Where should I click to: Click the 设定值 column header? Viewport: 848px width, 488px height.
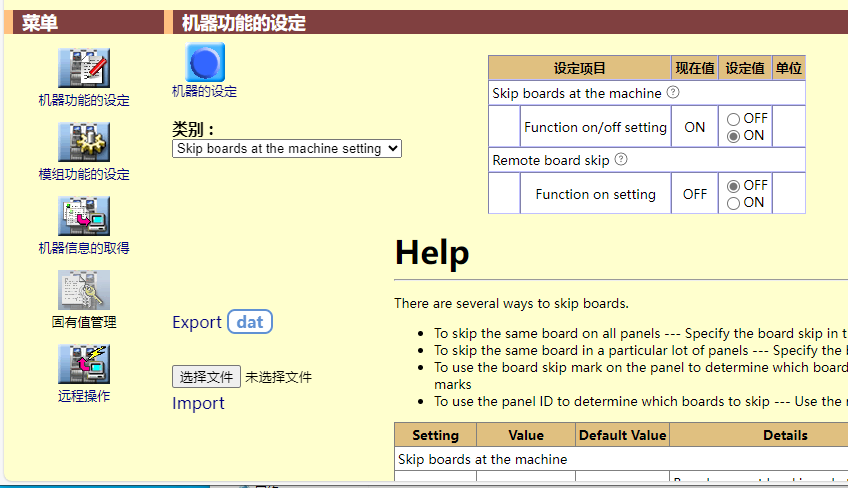pyautogui.click(x=745, y=68)
